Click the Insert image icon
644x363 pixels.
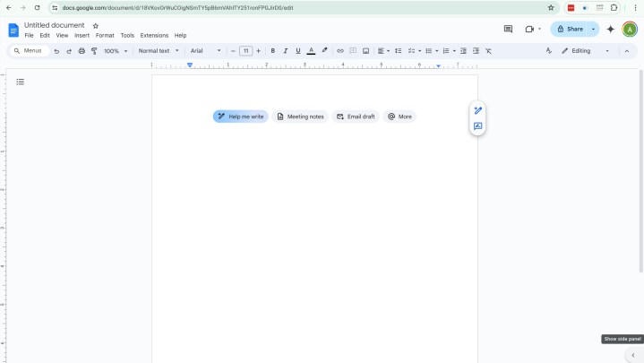(365, 51)
